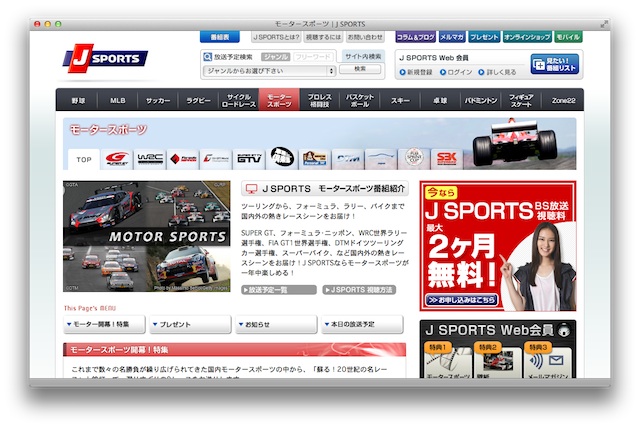Open the ジャンルからお選び下さい dropdown

pyautogui.click(x=269, y=71)
